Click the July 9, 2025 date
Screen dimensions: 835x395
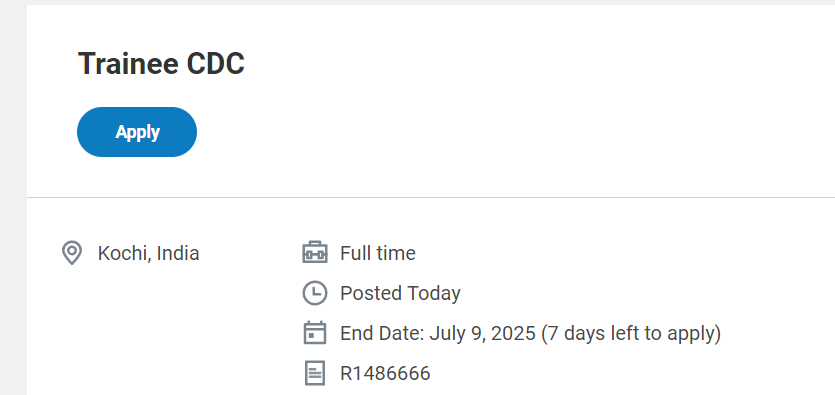click(x=482, y=334)
